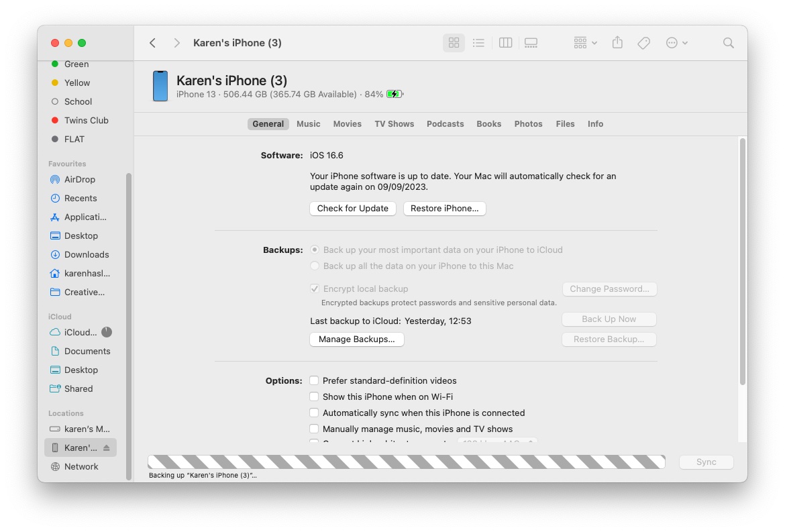Switch to column view
Screen dimensions: 785x532
point(506,43)
